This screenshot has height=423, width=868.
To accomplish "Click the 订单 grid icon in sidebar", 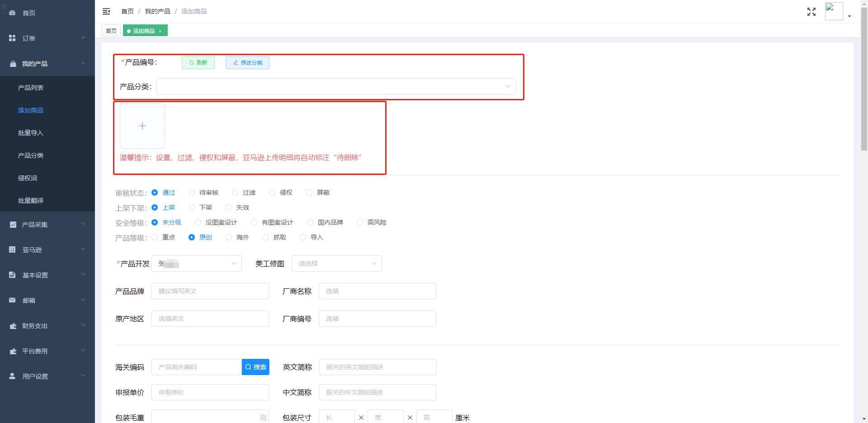I will click(x=12, y=38).
